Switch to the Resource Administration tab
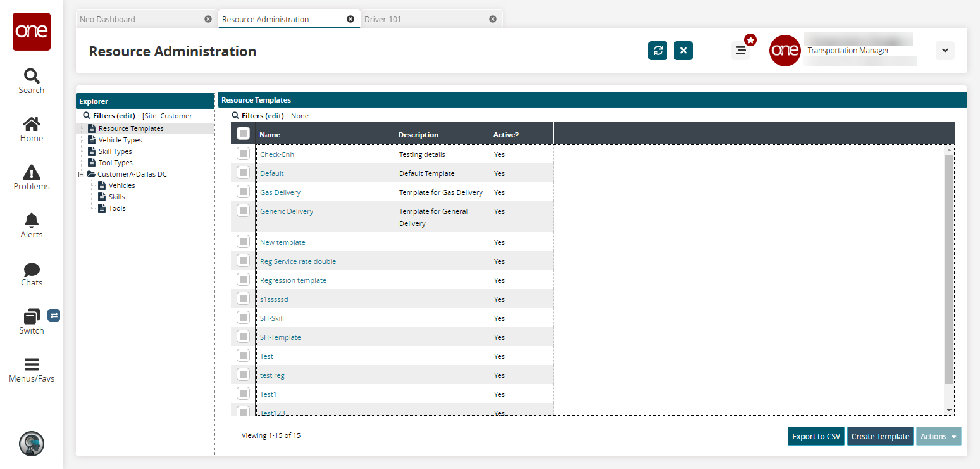Image resolution: width=980 pixels, height=469 pixels. click(x=265, y=20)
